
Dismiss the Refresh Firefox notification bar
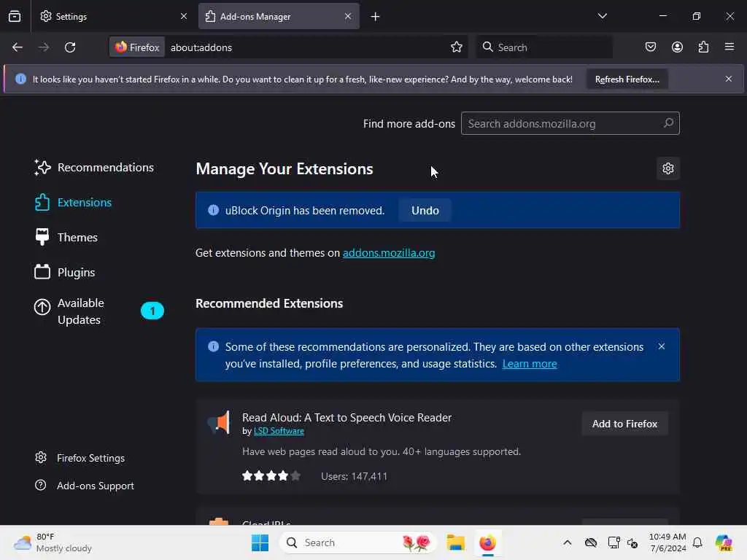[x=729, y=79]
